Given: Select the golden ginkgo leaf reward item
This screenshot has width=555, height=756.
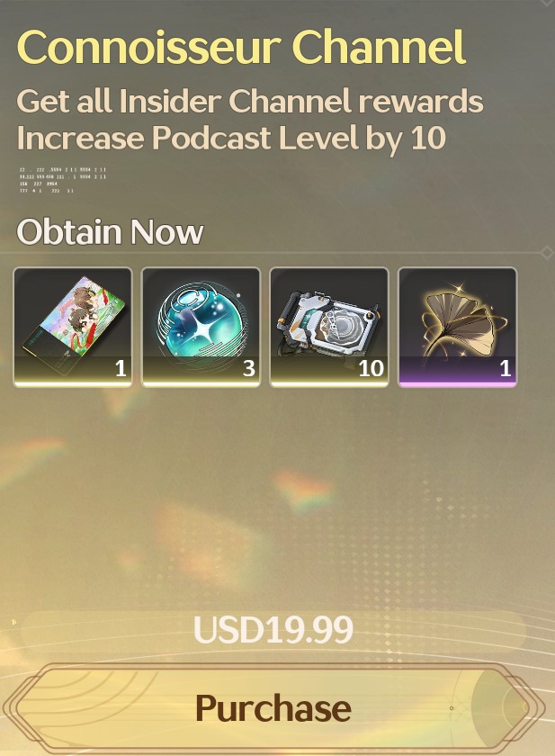Looking at the screenshot, I should tap(457, 327).
